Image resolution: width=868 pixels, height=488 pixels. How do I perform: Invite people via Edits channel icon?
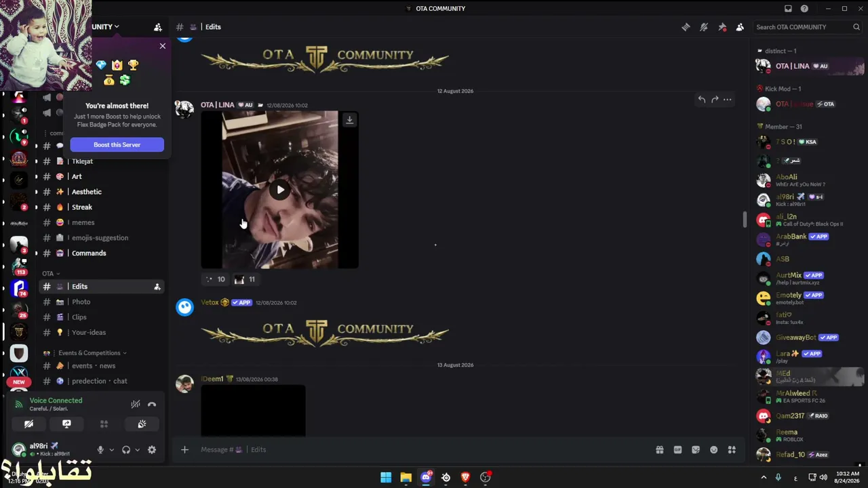point(157,287)
